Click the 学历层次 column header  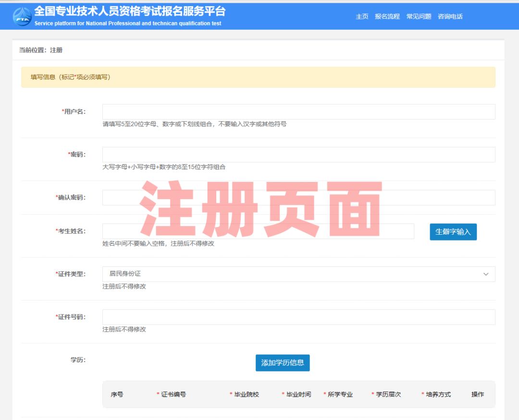click(x=388, y=395)
